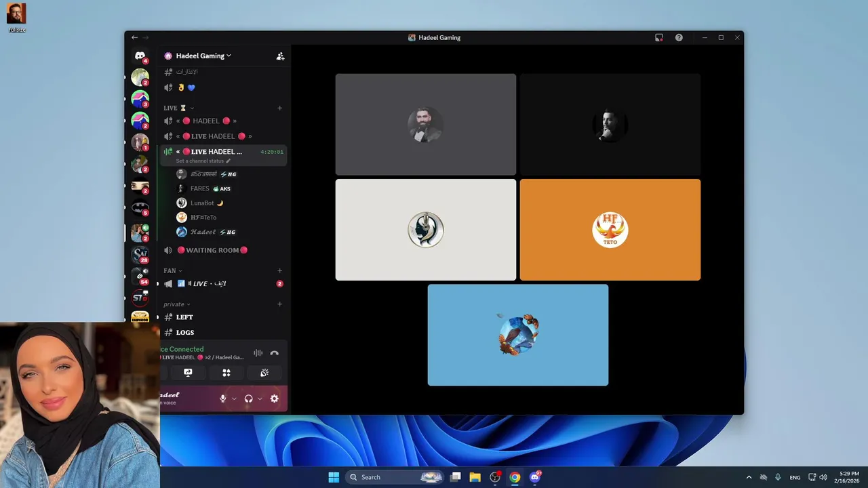Screen dimensions: 868x488
Task: Deafen using headphones icon
Action: click(248, 399)
